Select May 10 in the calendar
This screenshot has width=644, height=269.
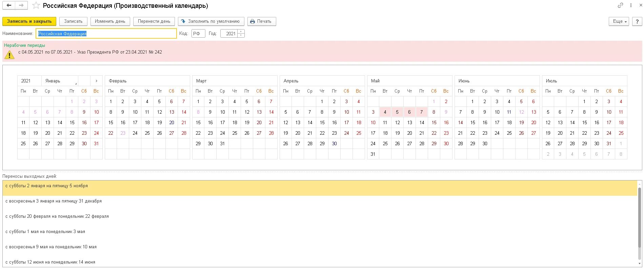373,122
